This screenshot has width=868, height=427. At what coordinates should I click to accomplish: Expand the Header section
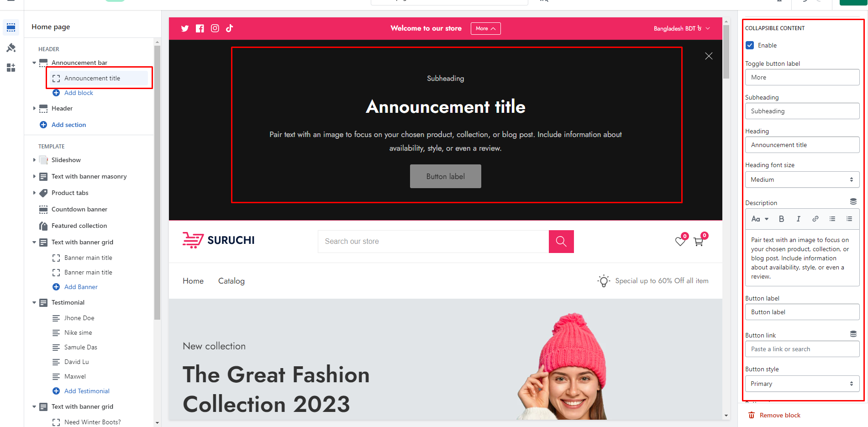34,108
